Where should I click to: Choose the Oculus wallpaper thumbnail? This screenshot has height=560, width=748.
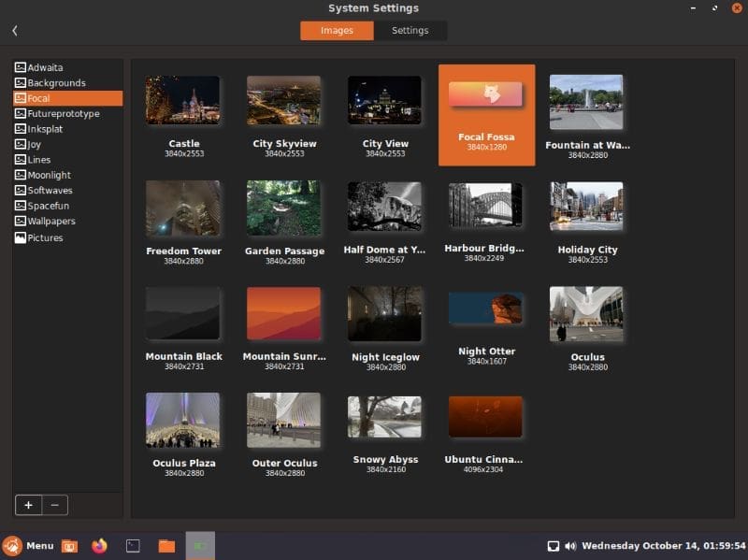587,314
